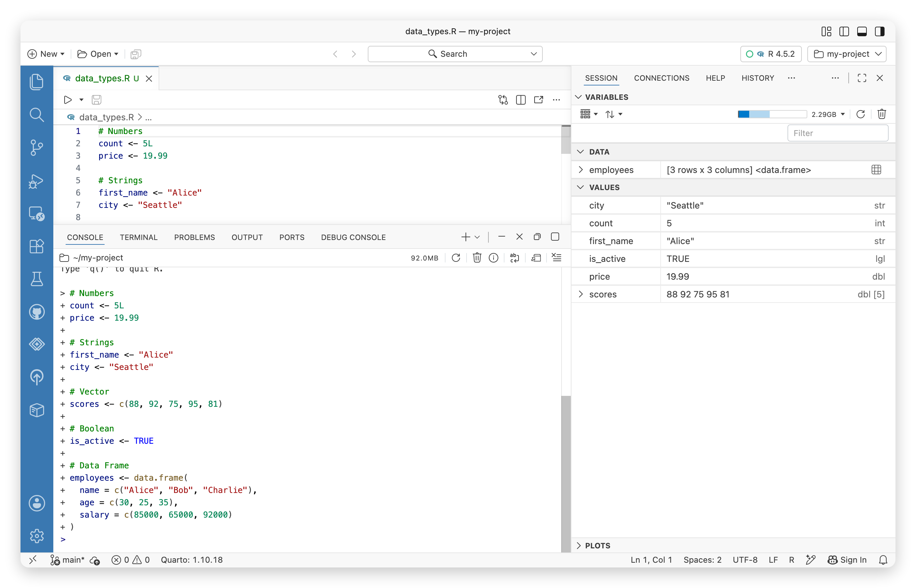Open the Search sidebar icon
This screenshot has width=916, height=588.
click(x=37, y=115)
